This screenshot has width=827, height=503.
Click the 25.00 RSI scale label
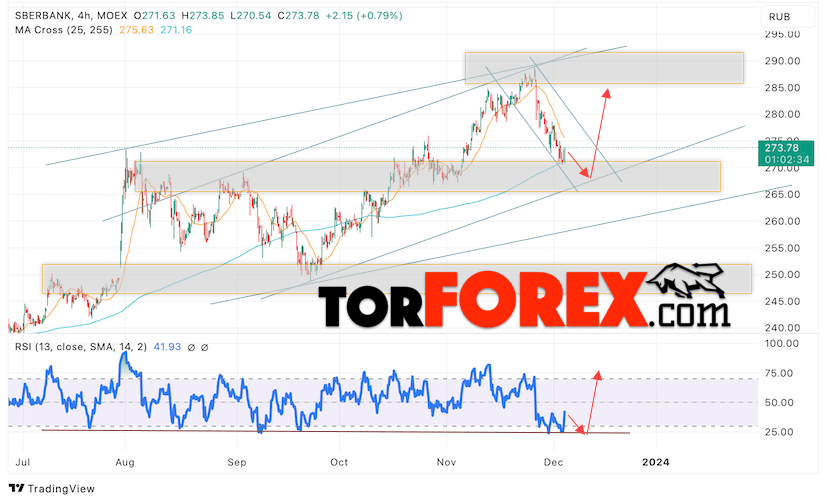coord(780,432)
